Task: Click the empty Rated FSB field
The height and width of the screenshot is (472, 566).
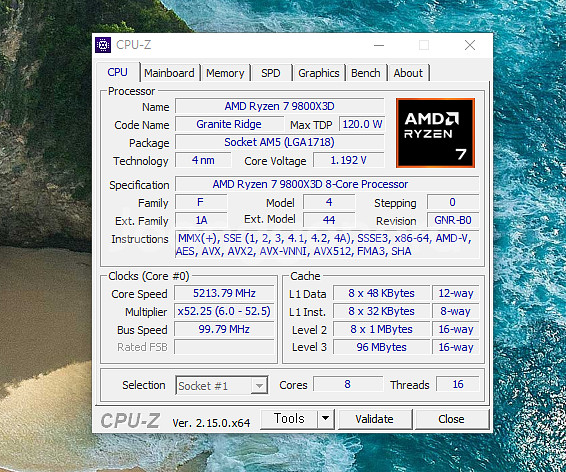Action: point(224,347)
